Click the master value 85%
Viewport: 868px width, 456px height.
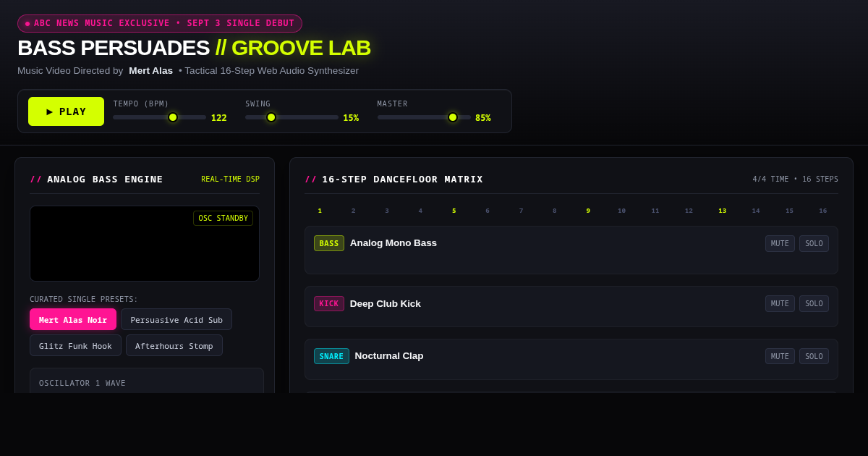483,118
